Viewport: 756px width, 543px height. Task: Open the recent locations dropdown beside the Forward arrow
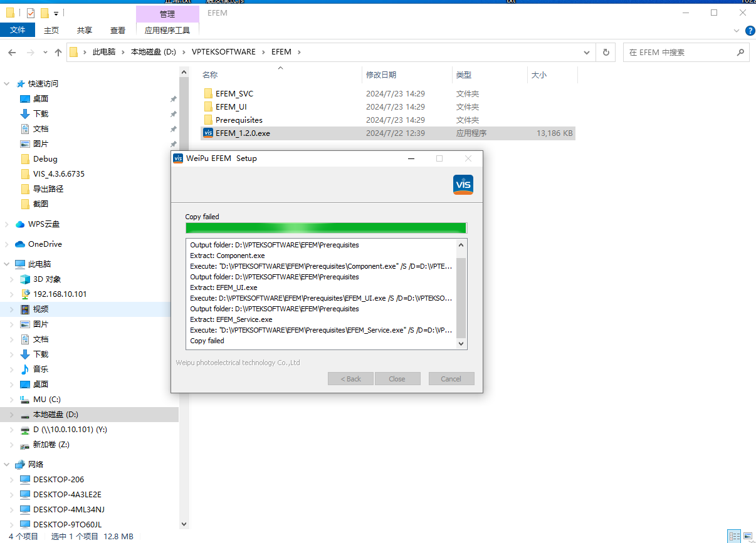point(45,53)
